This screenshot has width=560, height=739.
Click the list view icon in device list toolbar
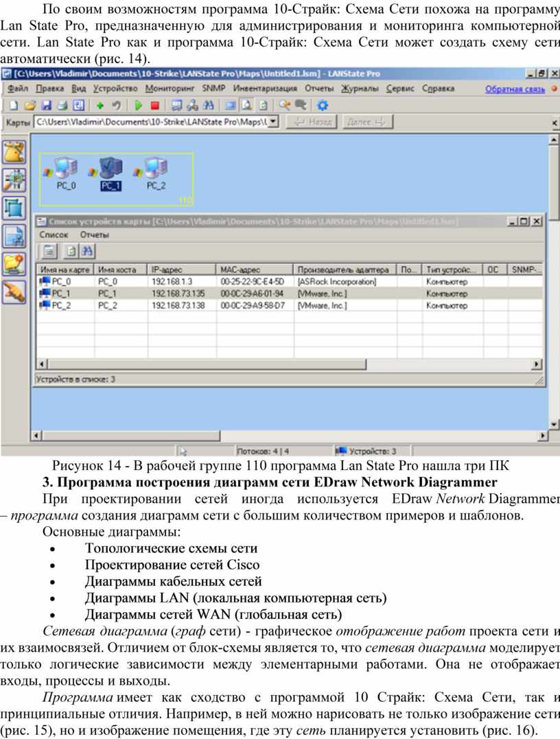pos(49,251)
